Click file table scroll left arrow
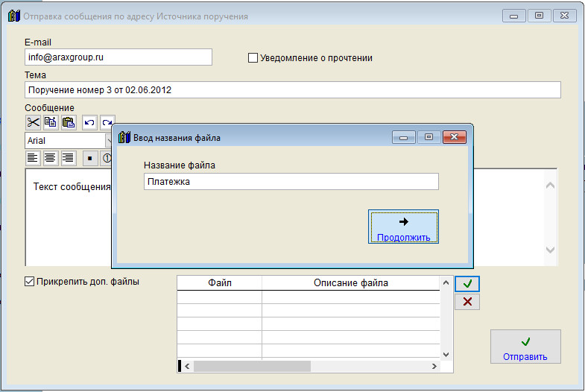 pyautogui.click(x=187, y=366)
